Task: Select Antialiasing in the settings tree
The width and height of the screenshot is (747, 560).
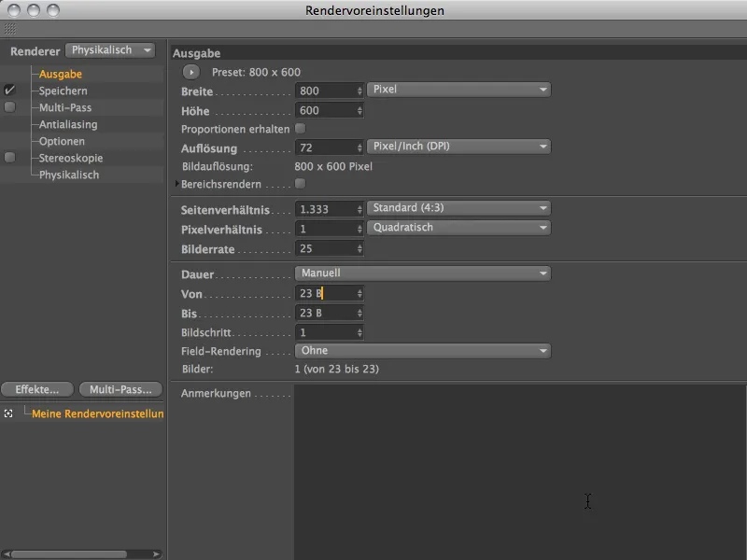Action: tap(68, 124)
